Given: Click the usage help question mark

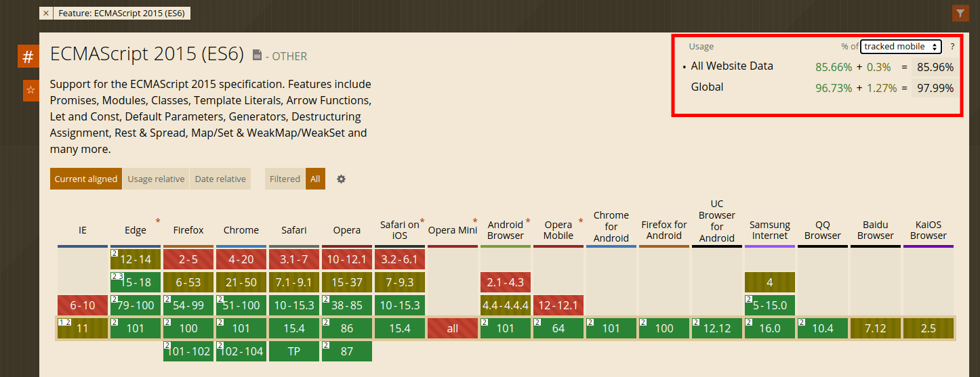Looking at the screenshot, I should tap(952, 47).
